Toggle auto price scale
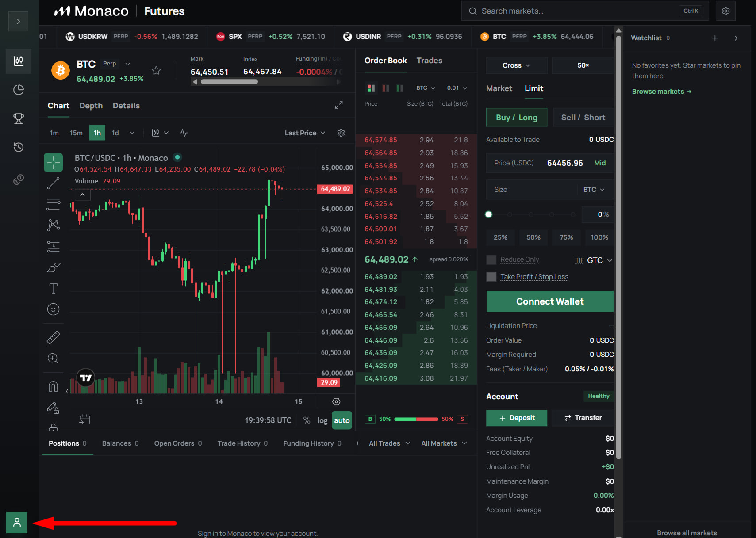The width and height of the screenshot is (756, 538). [x=342, y=420]
